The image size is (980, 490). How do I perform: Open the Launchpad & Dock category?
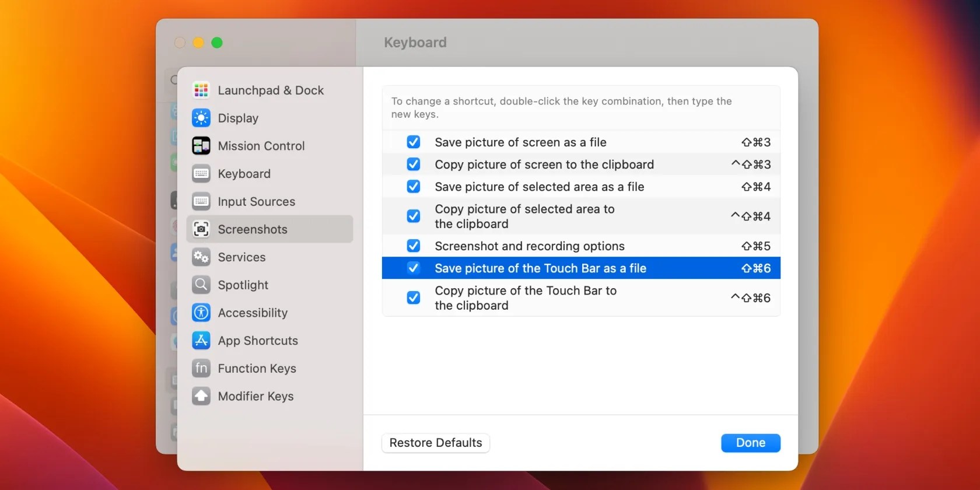[269, 90]
